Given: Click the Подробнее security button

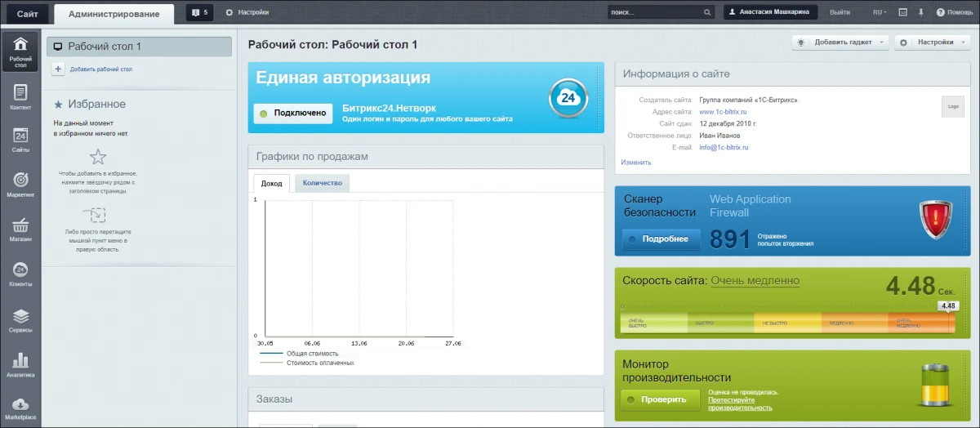Looking at the screenshot, I should [x=661, y=239].
